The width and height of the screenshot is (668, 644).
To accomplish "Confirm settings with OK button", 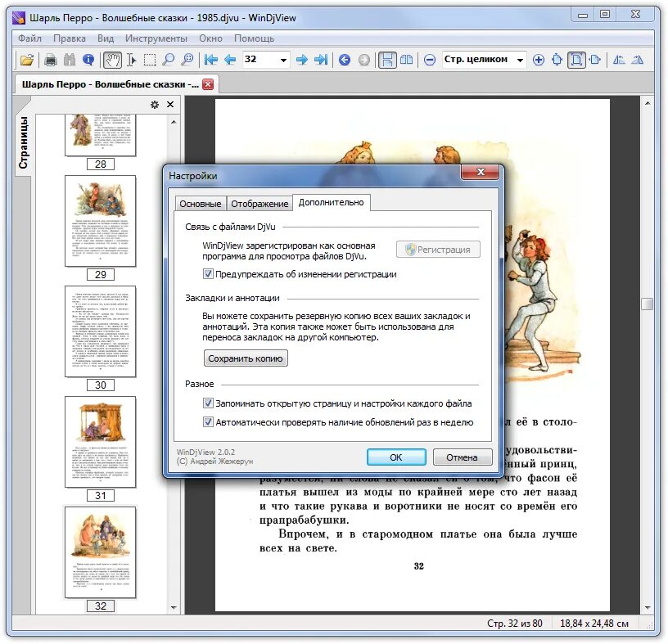I will 395,457.
